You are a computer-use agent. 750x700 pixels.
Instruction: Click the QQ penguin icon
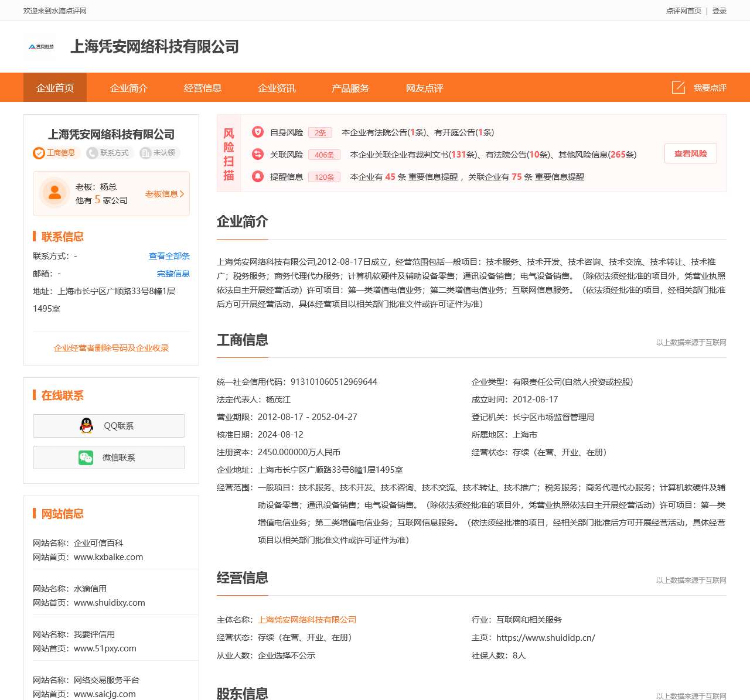click(x=87, y=426)
